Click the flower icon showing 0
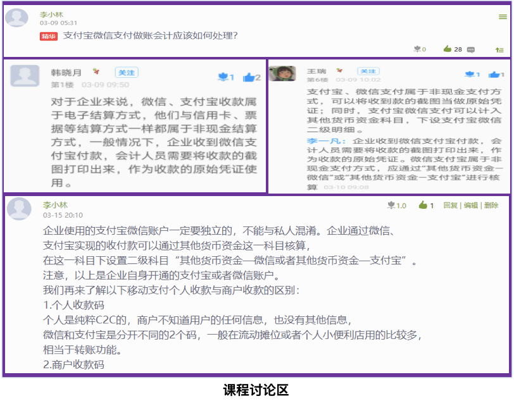The image size is (514, 420). click(x=417, y=49)
